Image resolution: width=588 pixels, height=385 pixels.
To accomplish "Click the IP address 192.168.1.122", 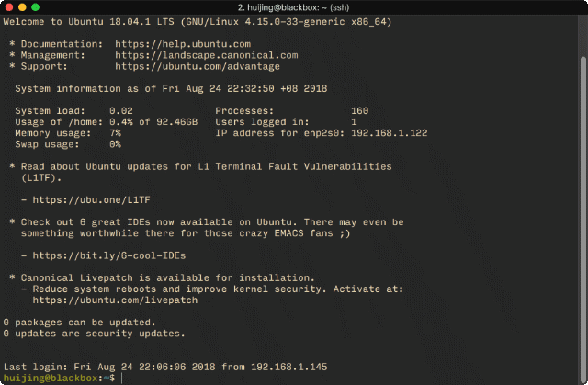I will pos(389,133).
